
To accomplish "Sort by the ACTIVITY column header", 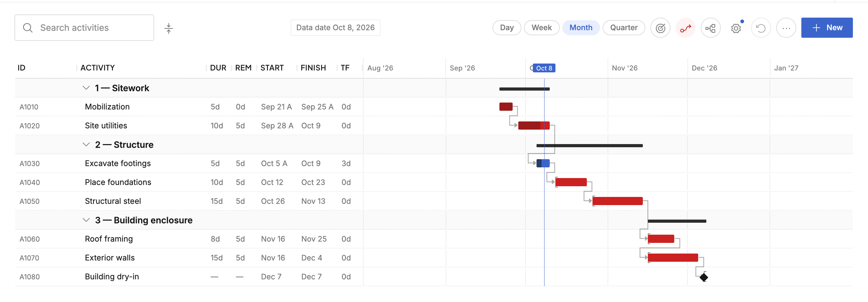I will coord(97,68).
